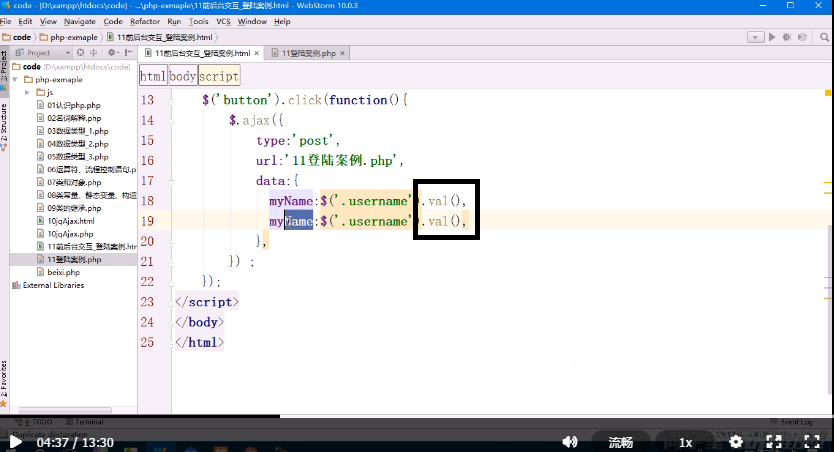Click the html breadcrumb
This screenshot has width=834, height=452.
pos(153,76)
